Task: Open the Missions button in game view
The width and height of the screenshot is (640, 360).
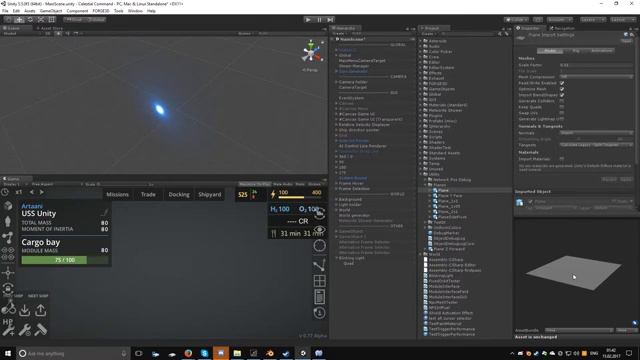Action: [118, 194]
